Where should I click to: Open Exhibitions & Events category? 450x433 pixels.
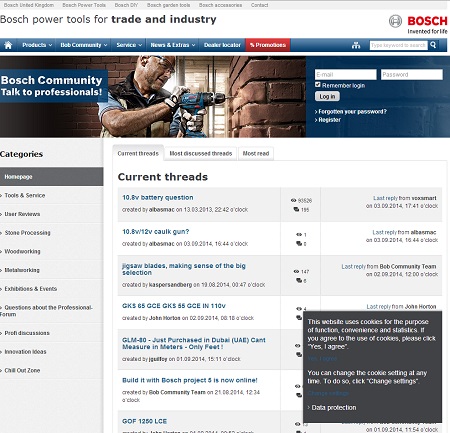point(31,289)
